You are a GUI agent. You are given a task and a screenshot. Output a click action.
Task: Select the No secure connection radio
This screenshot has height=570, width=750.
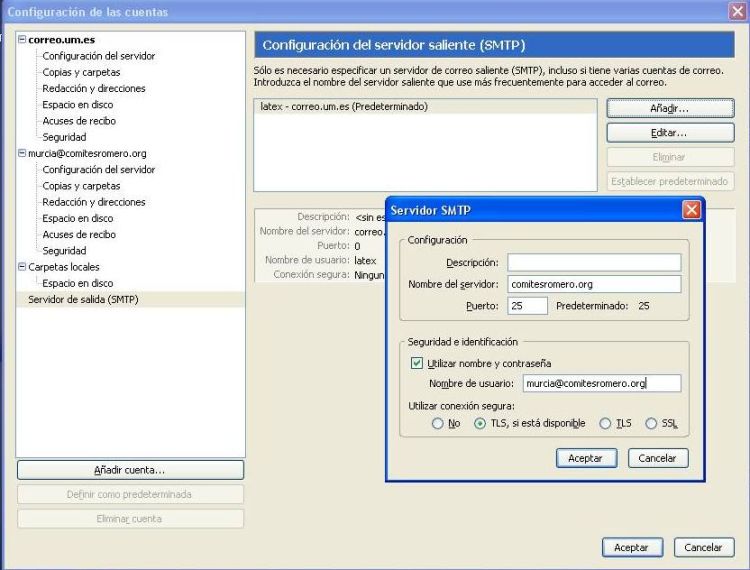[x=437, y=424]
